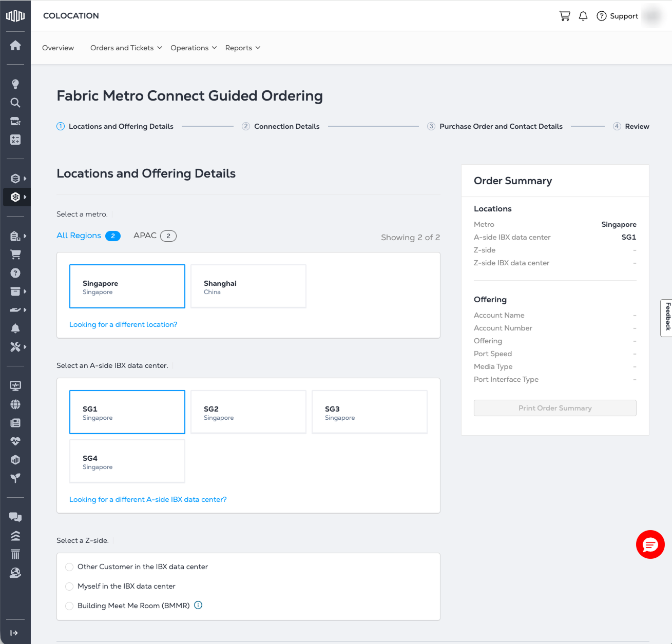Expand the wrench tools sidebar menu

17,347
